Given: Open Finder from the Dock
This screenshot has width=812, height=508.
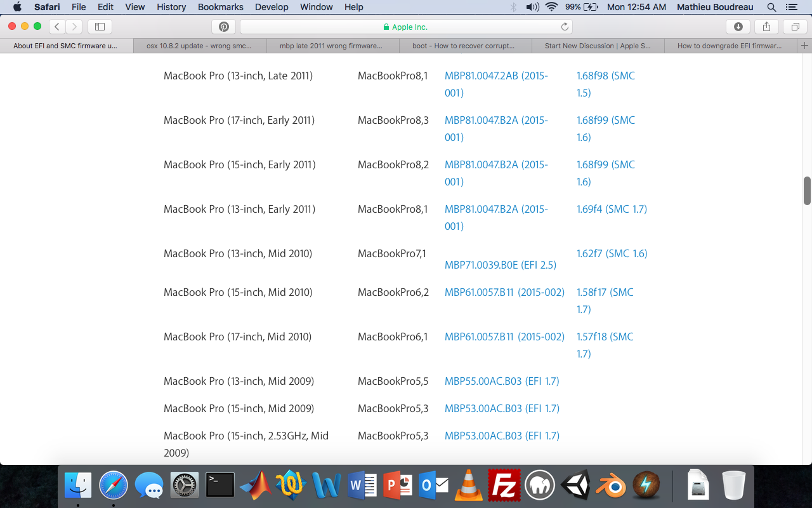Looking at the screenshot, I should coord(78,486).
